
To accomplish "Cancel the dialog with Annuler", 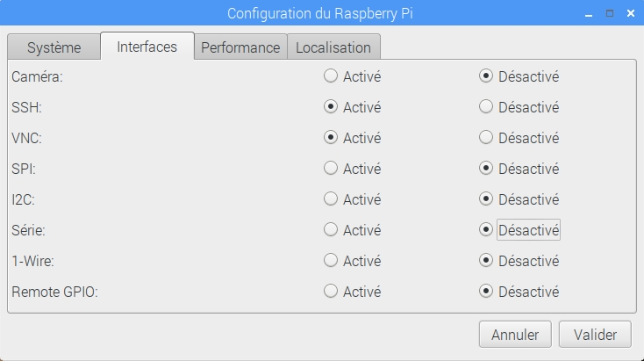I will coord(515,335).
